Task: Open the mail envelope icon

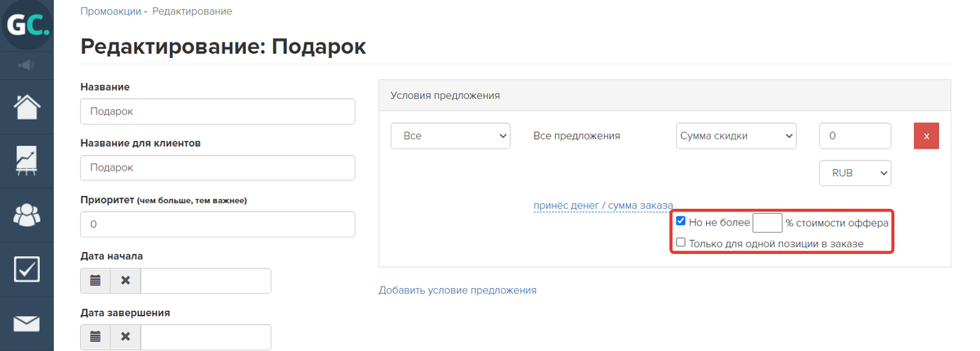Action: [x=27, y=323]
